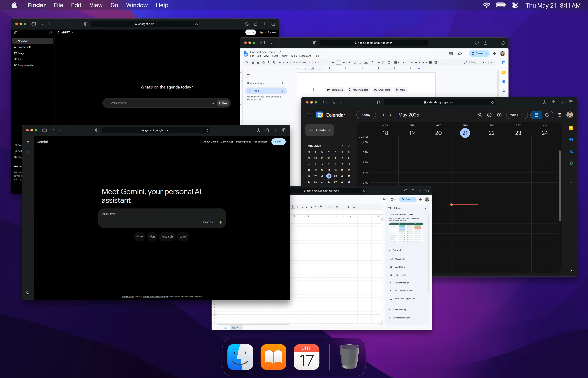Click clear formatting icon in Docs toolbar
This screenshot has width=588, height=378.
[x=441, y=63]
